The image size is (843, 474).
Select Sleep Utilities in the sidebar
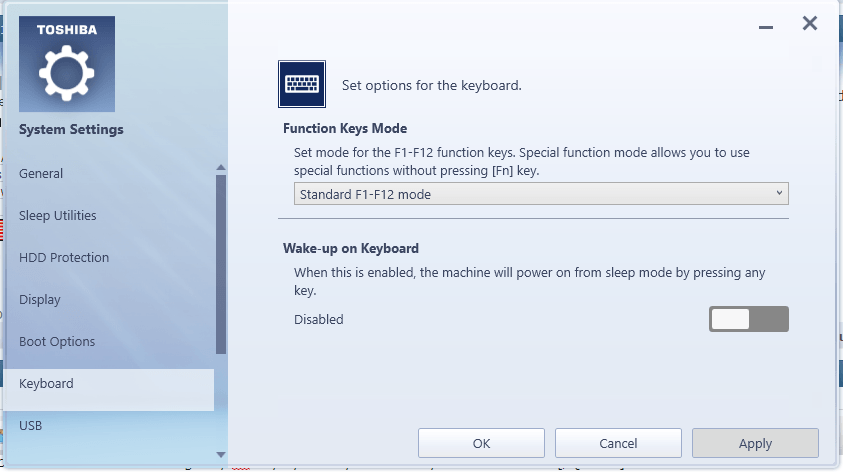(x=58, y=216)
